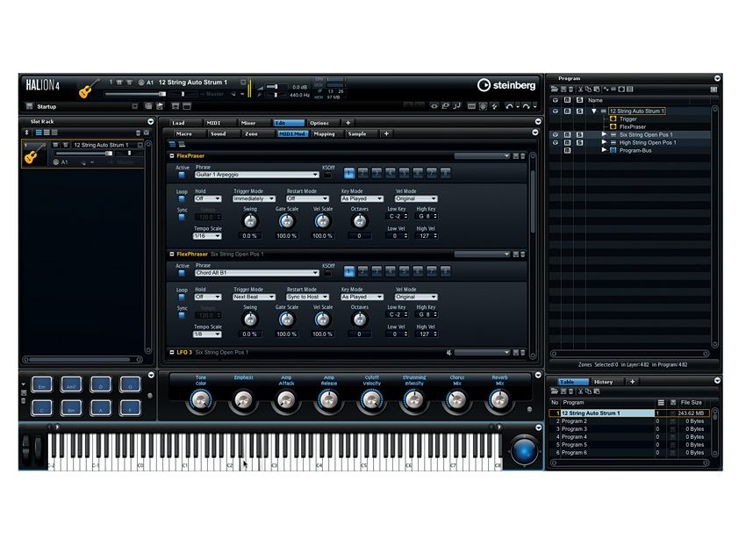Click the cut icon in program table toolbar
Image resolution: width=746 pixels, height=560 pixels.
pos(580,391)
